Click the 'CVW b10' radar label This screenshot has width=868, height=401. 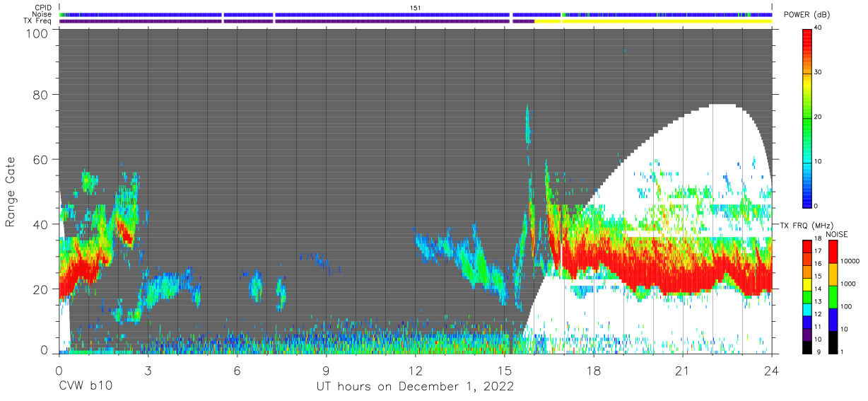(x=86, y=386)
